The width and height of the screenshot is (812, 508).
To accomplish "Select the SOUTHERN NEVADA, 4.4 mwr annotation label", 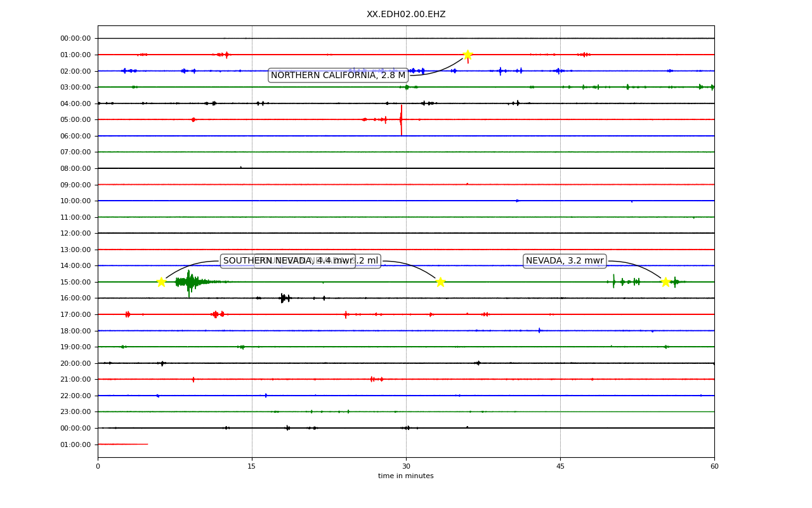I will (x=287, y=261).
